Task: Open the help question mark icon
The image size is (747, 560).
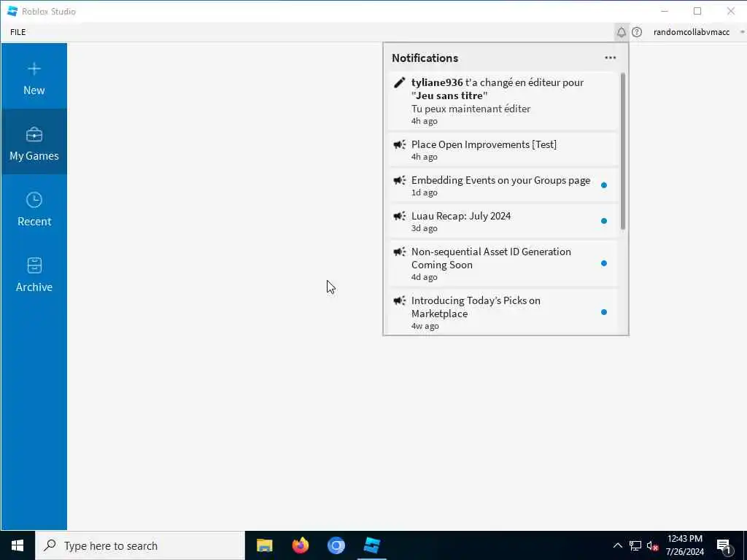Action: [x=637, y=32]
